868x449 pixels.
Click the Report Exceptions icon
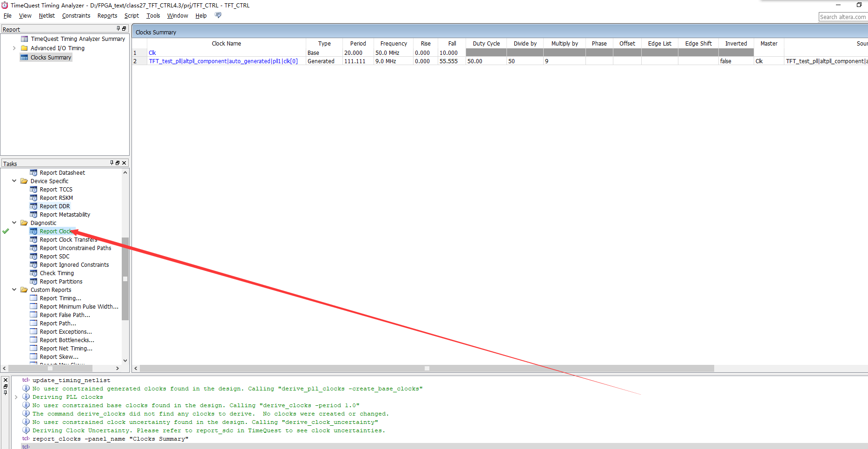click(x=33, y=332)
